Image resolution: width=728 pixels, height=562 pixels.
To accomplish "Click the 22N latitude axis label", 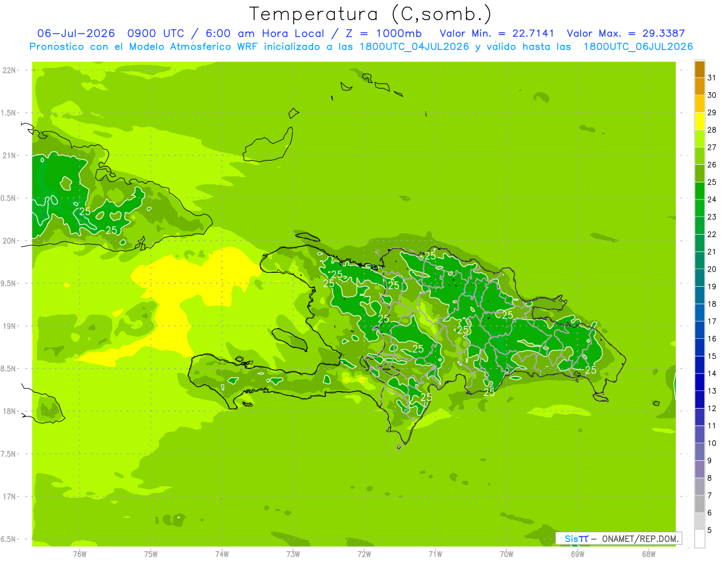I will pos(9,70).
